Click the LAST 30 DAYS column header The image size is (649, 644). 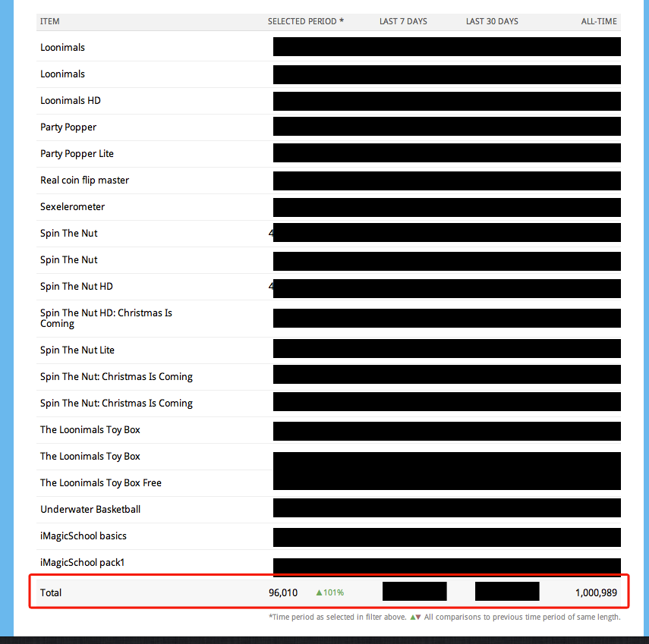tap(492, 21)
